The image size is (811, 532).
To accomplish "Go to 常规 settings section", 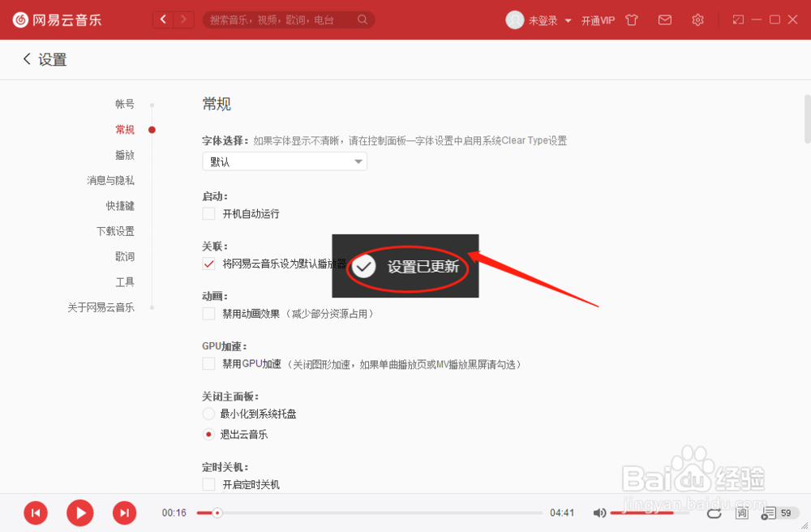I will point(125,129).
